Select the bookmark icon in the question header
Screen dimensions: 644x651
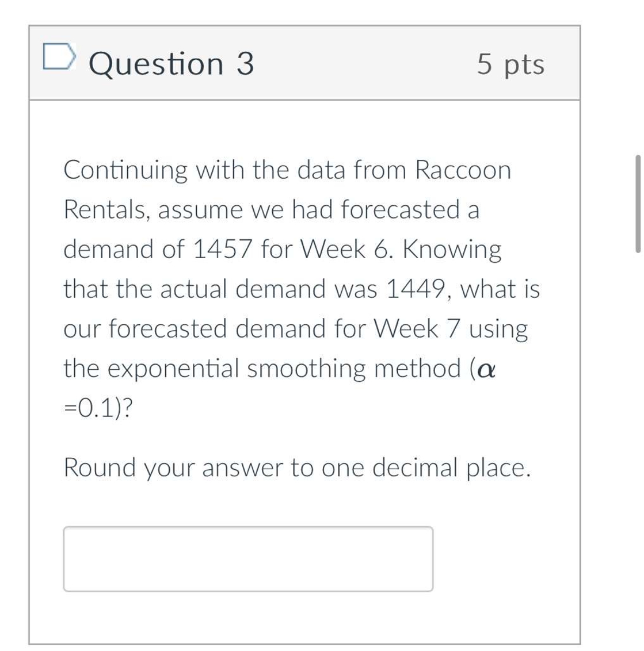coord(59,56)
